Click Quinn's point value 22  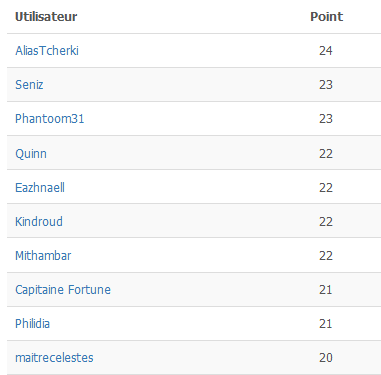click(326, 154)
